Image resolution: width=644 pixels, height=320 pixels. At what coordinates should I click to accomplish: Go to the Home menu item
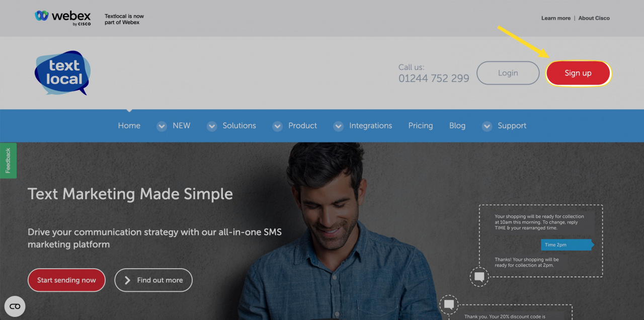point(129,126)
